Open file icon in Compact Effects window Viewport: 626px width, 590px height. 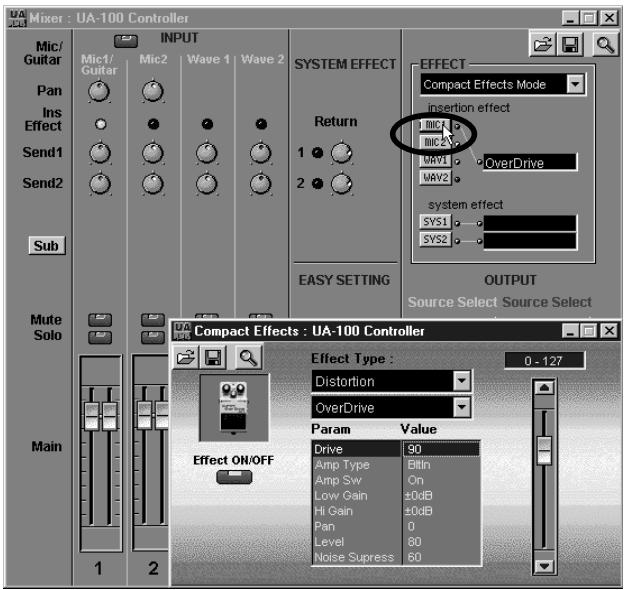186,357
